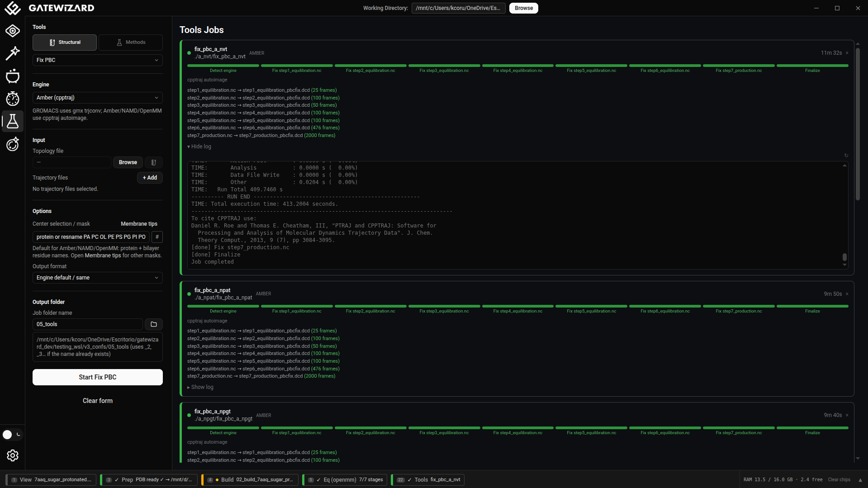868x488 pixels.
Task: Open settings gear in sidebar
Action: (13, 455)
